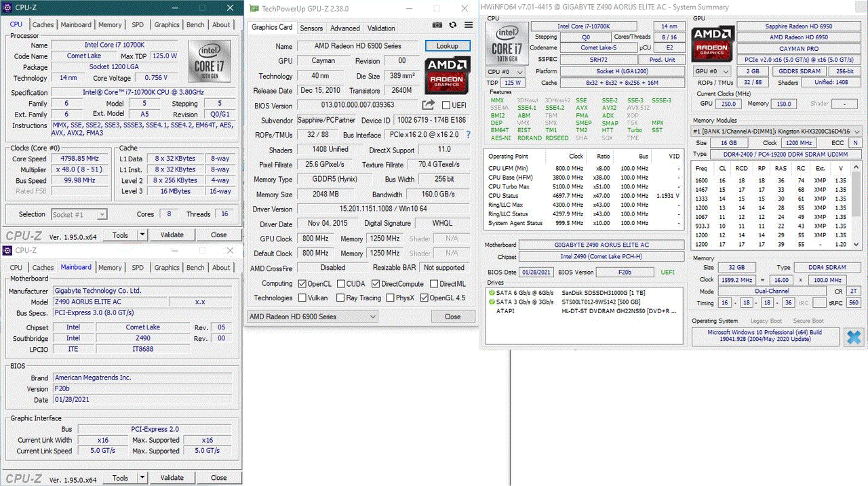The width and height of the screenshot is (868, 486).
Task: Toggle the DirectML checkbox
Action: pos(433,283)
